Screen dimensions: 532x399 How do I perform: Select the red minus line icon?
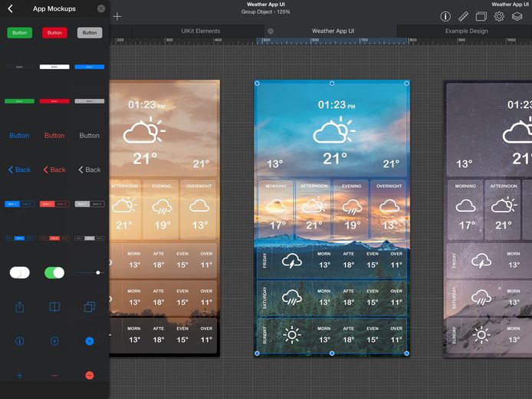click(x=54, y=375)
